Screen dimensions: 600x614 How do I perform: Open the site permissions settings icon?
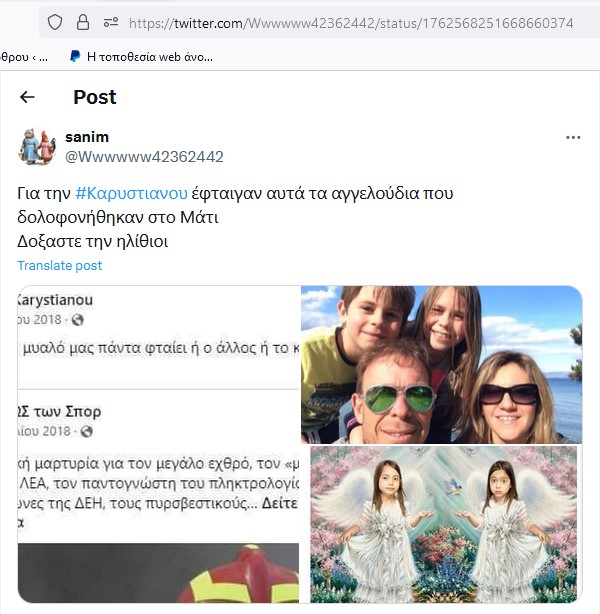point(111,22)
